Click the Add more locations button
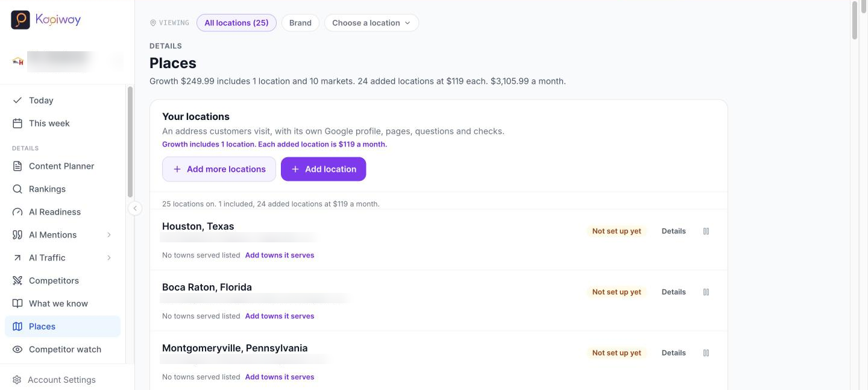 (219, 169)
